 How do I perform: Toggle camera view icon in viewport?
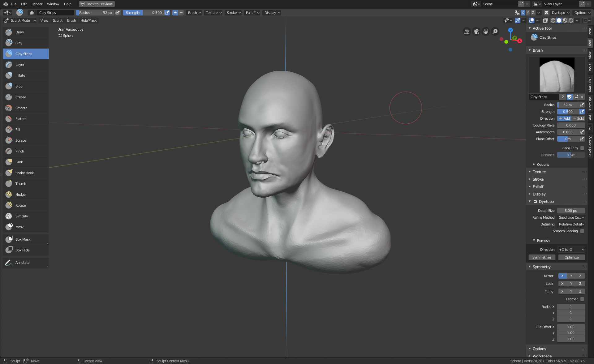476,32
